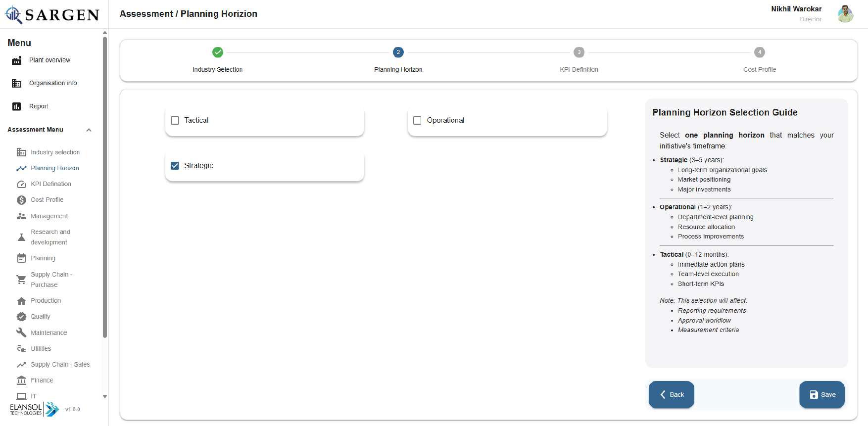Click the Report chart icon
Viewport: 868px width, 426px height.
pos(16,106)
